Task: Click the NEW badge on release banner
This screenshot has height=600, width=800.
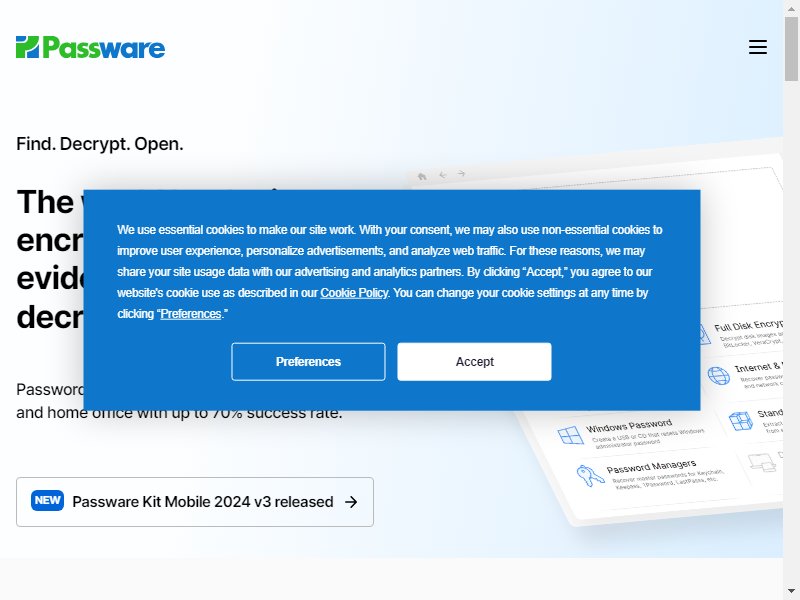Action: pos(47,501)
